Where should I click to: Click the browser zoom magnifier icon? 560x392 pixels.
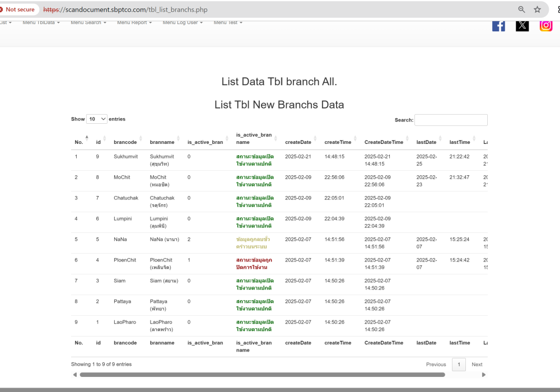click(522, 10)
